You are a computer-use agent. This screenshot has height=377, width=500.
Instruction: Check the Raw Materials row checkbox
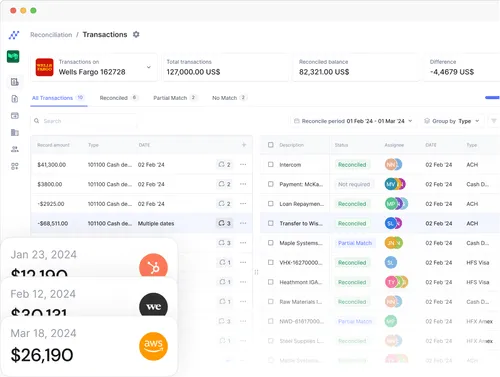point(271,301)
